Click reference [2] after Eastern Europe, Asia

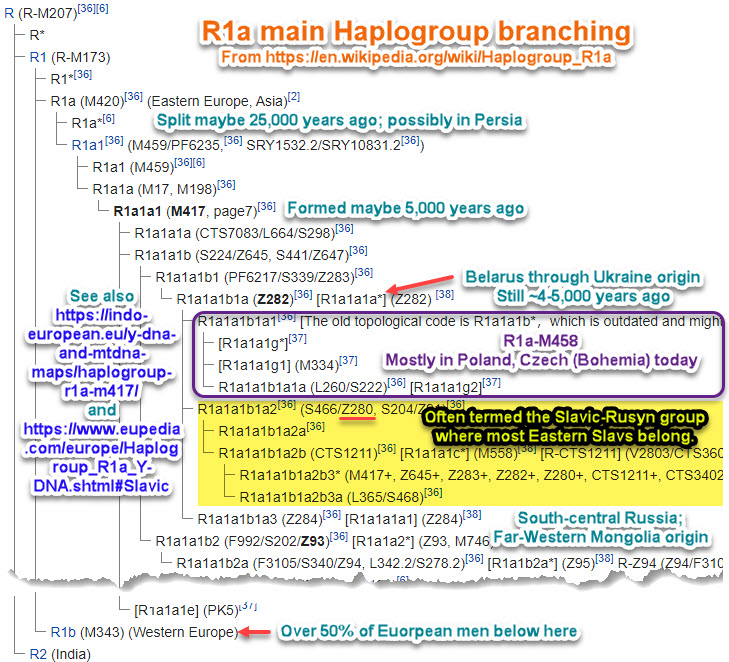tap(293, 97)
